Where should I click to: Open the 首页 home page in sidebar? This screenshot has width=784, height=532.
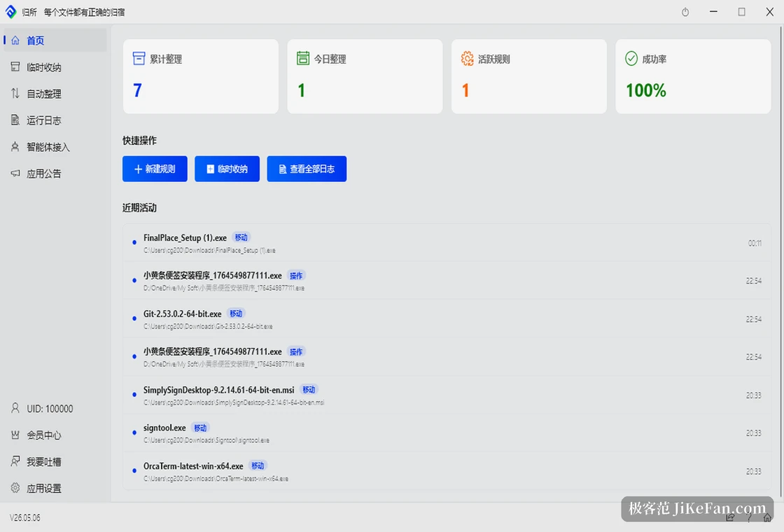point(55,41)
